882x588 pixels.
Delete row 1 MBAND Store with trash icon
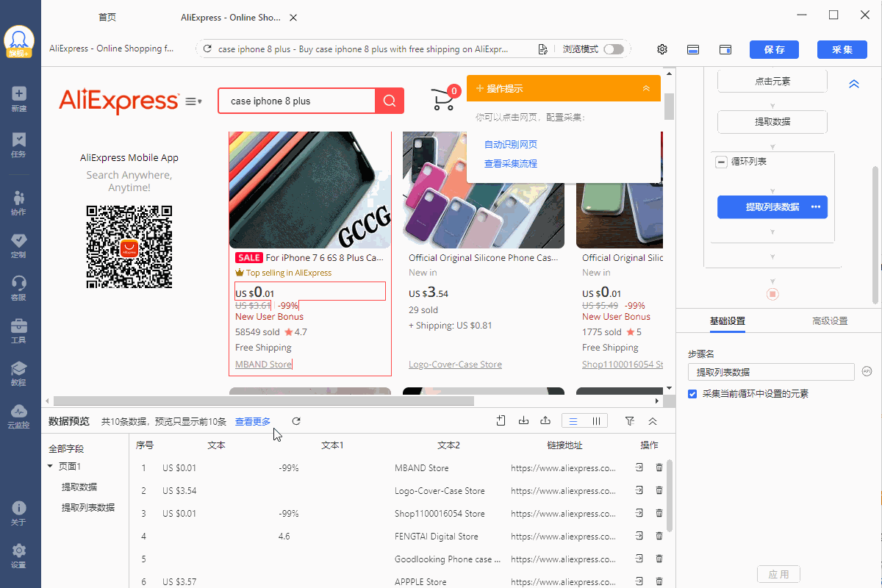click(x=659, y=467)
